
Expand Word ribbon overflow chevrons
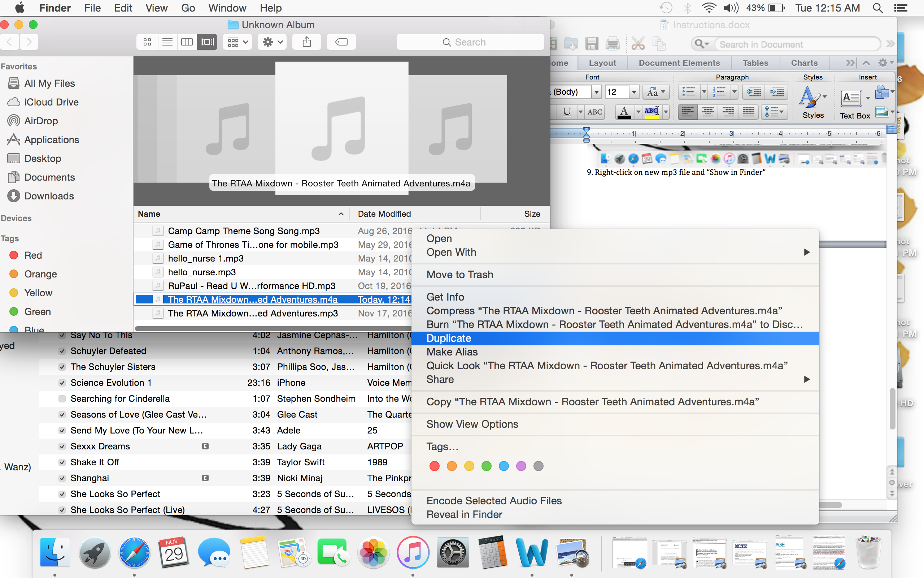tap(850, 63)
